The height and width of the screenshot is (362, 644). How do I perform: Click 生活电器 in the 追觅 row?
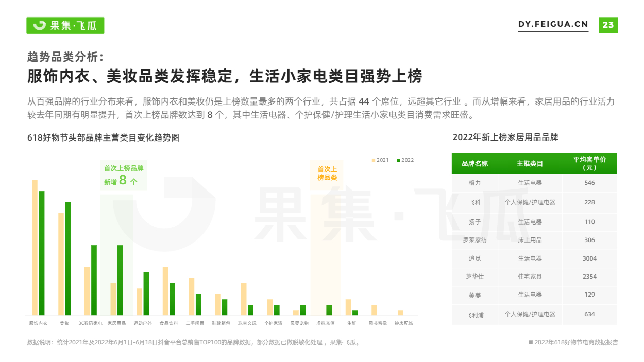click(530, 258)
